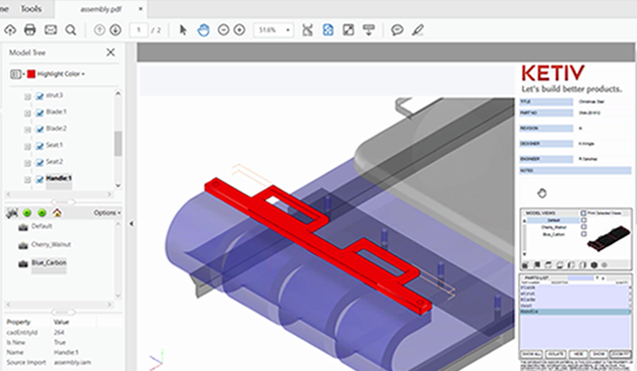Viewport: 637px width, 371px height.
Task: Add a comment speech bubble
Action: tap(397, 30)
